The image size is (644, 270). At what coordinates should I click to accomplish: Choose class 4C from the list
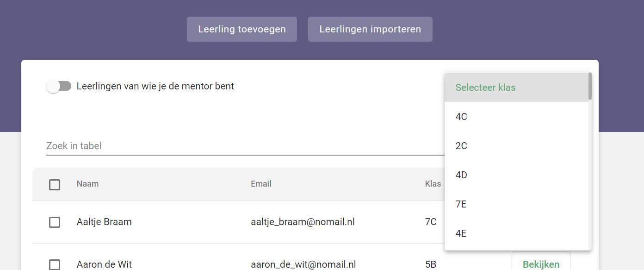pos(516,117)
